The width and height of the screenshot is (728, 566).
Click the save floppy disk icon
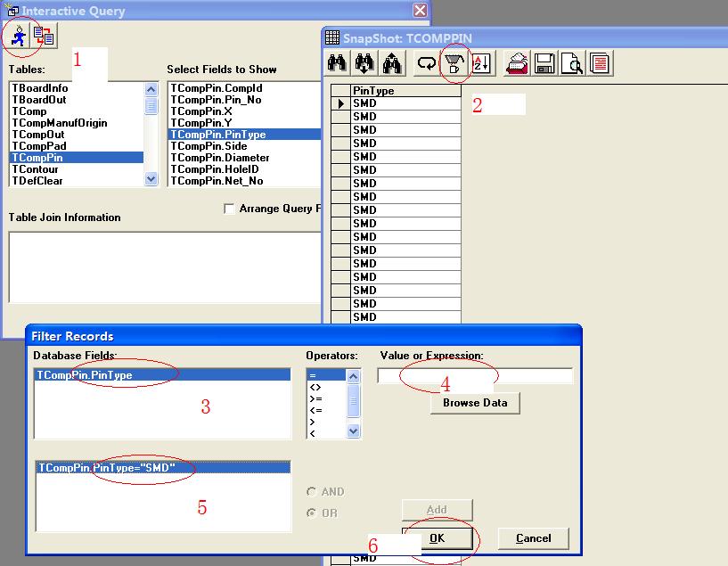pos(544,62)
